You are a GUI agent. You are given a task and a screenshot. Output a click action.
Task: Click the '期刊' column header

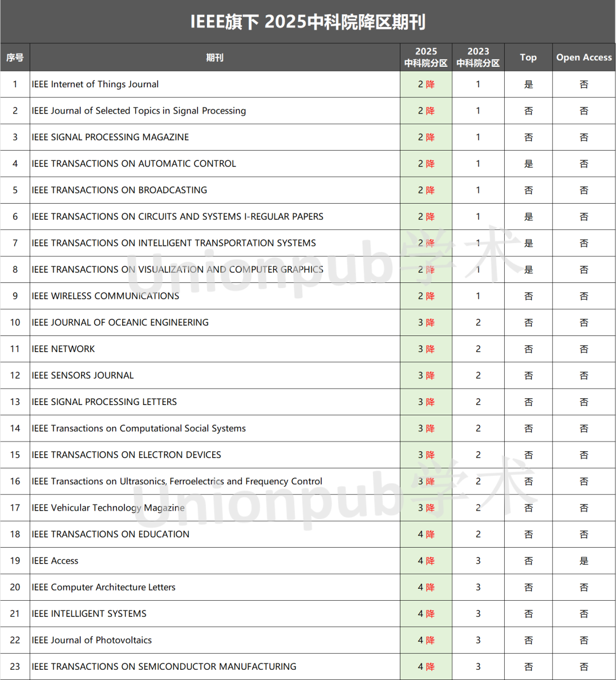pos(214,57)
